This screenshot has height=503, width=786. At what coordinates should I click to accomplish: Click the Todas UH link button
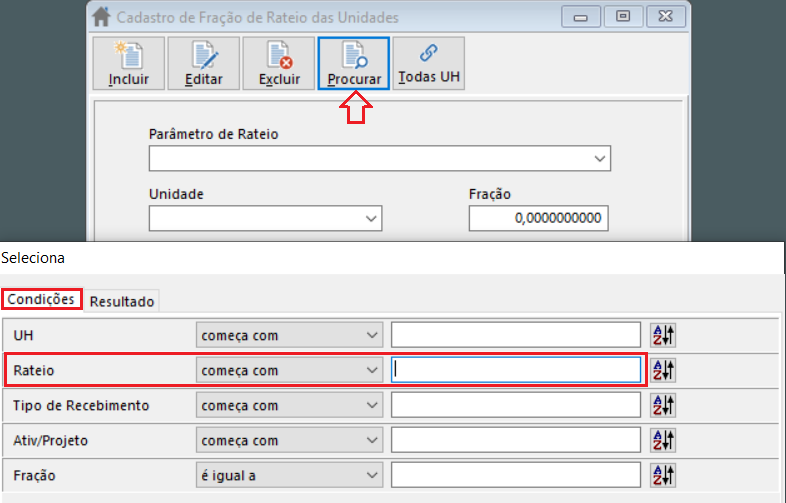[429, 63]
